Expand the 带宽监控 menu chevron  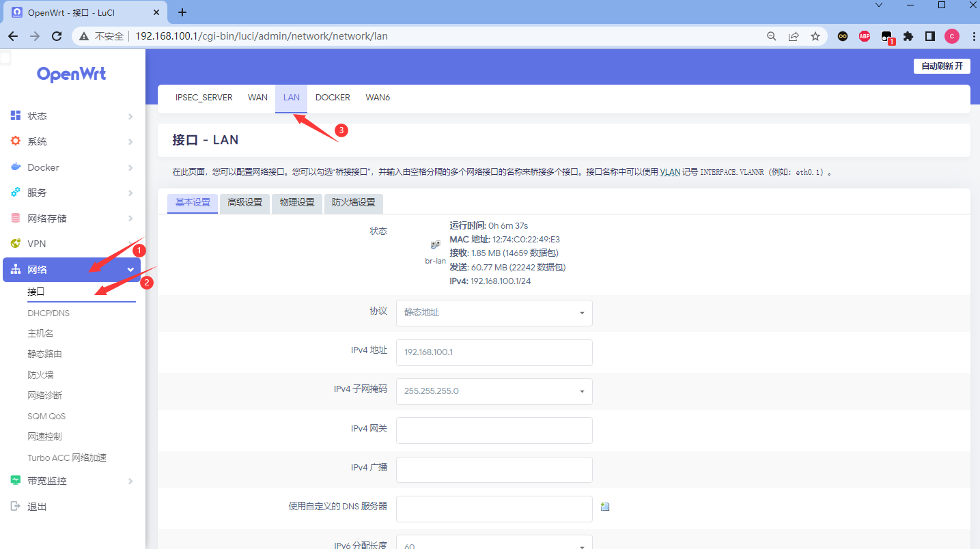(130, 481)
